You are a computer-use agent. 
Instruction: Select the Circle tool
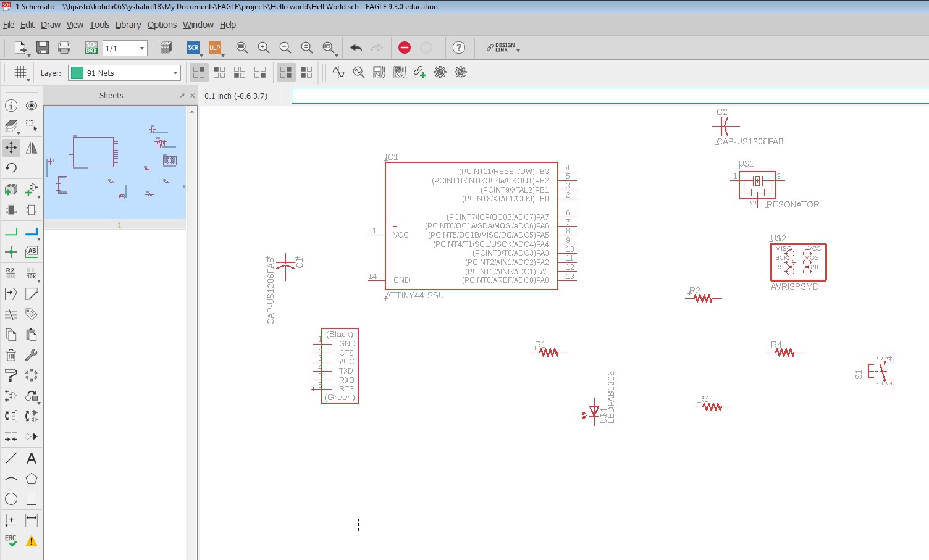click(11, 499)
